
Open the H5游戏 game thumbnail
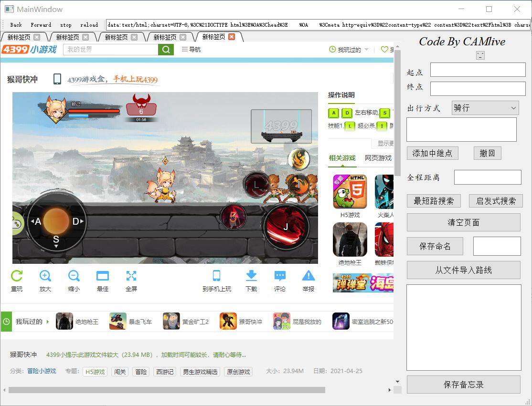point(350,191)
